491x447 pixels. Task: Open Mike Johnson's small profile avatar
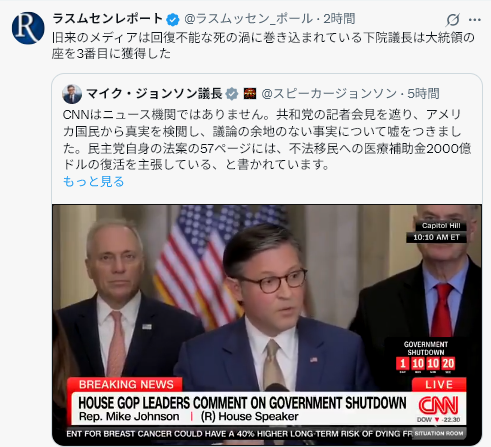coord(72,94)
